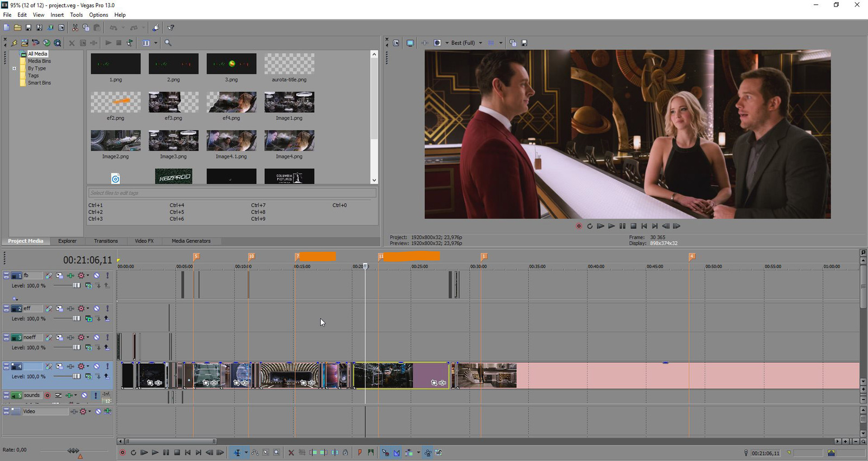Open Split Screen View dropdown arrow
This screenshot has width=868, height=461.
click(x=446, y=43)
